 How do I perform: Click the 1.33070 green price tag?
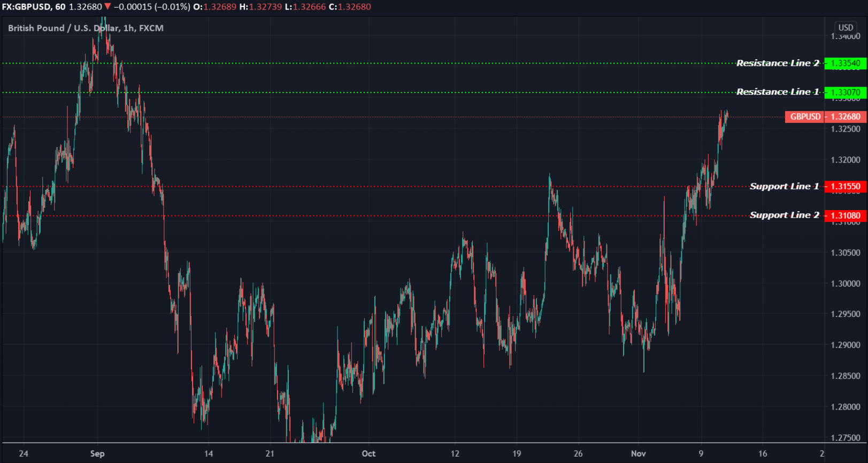coord(845,92)
